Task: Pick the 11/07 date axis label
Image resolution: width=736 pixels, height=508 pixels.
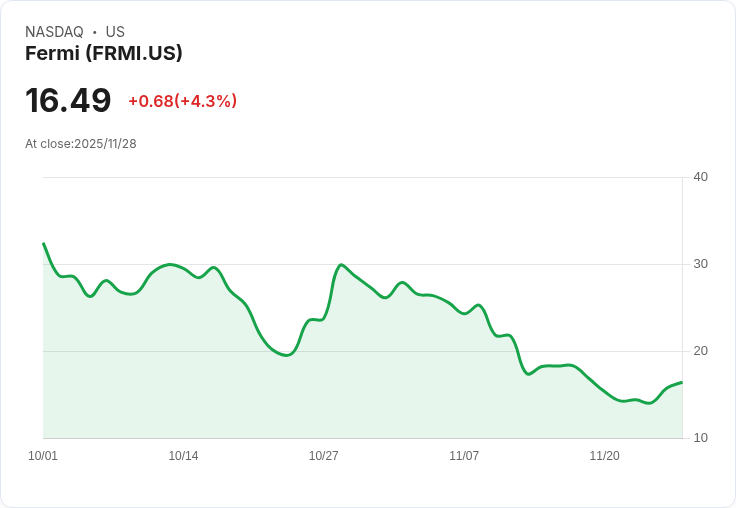Action: coord(464,456)
